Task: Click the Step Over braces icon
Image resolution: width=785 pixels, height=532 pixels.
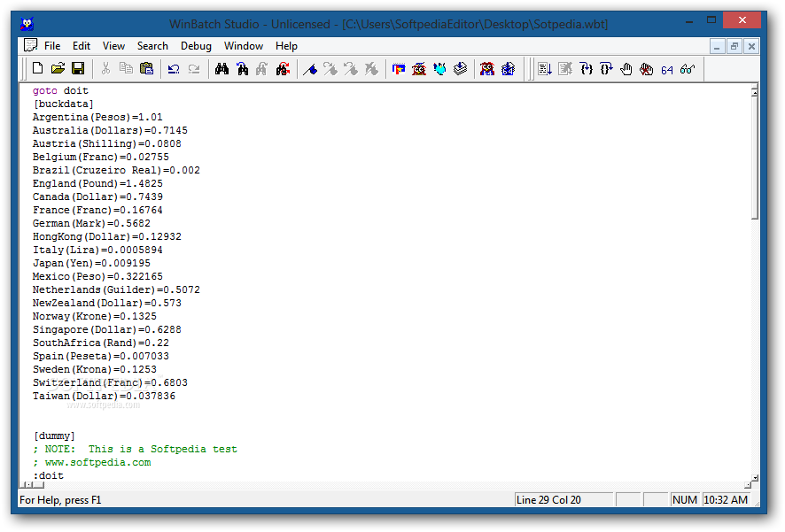Action: 606,68
